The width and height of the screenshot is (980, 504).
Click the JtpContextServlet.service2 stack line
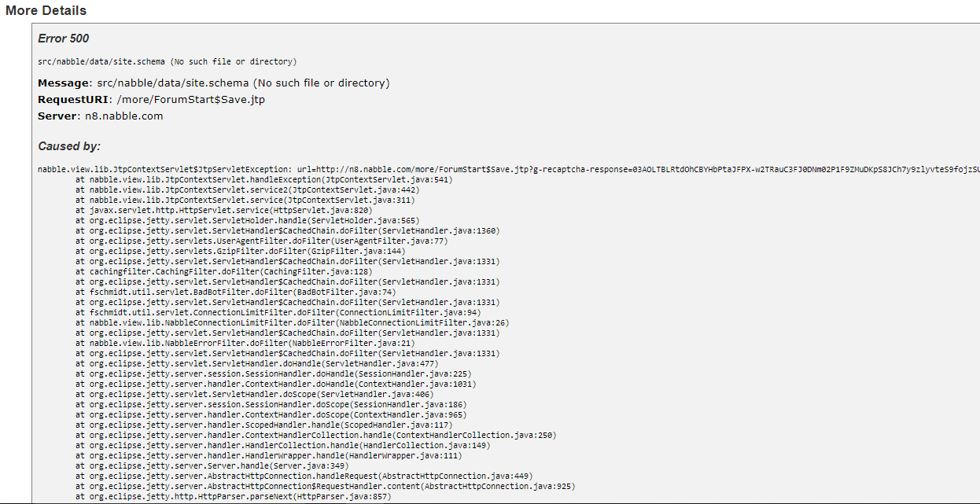pyautogui.click(x=247, y=189)
